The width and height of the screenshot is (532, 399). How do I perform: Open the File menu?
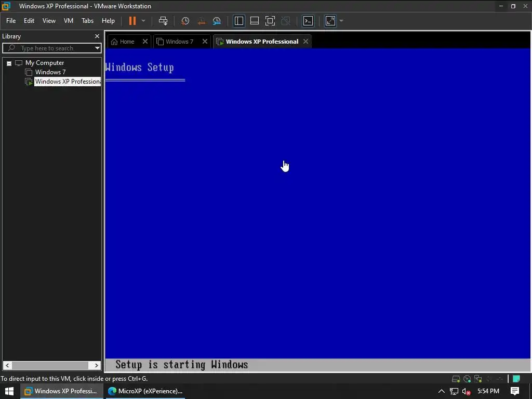click(x=11, y=21)
